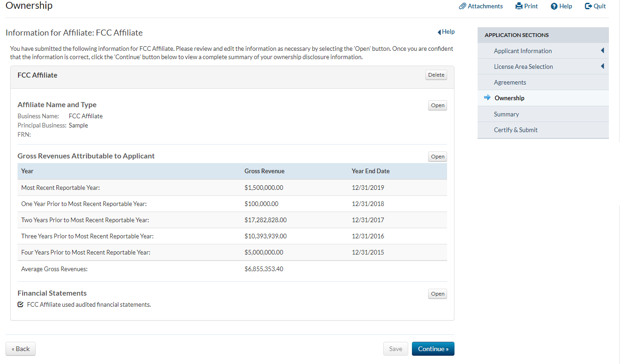Open Affiliate Name and Type for editing
620x364 pixels.
click(437, 105)
